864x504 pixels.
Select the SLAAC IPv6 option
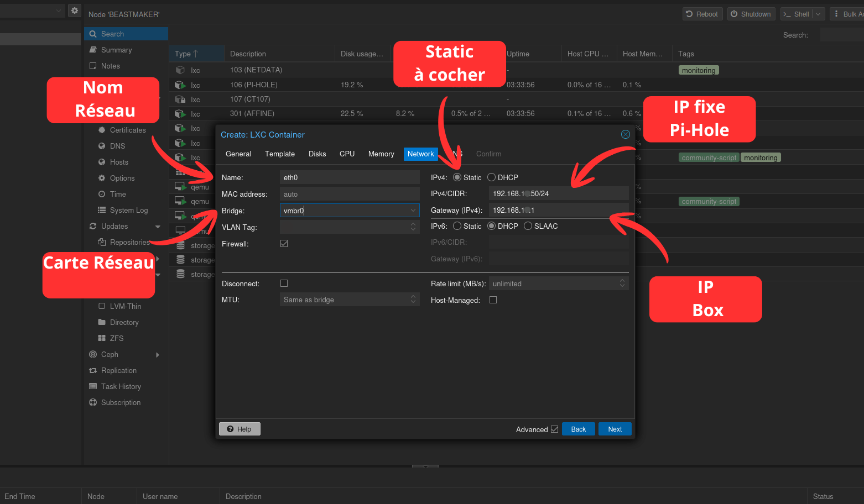click(x=528, y=226)
